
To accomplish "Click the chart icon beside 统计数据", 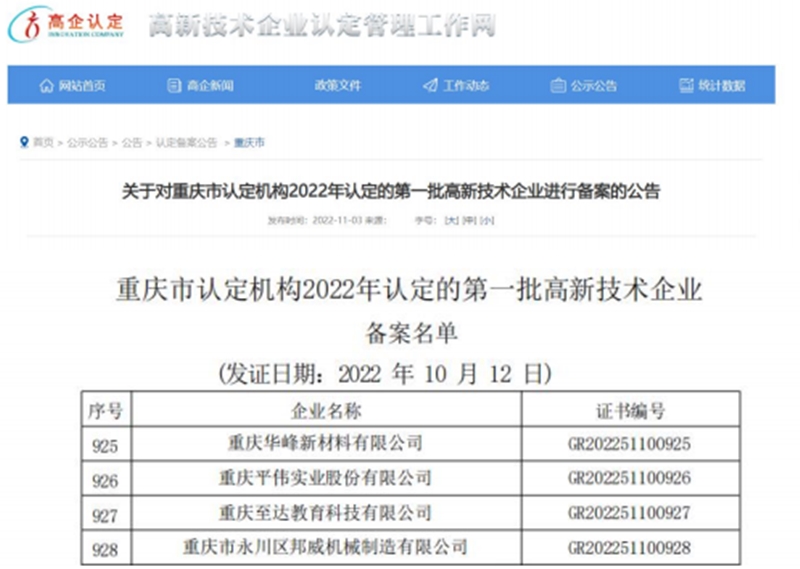I will point(686,86).
